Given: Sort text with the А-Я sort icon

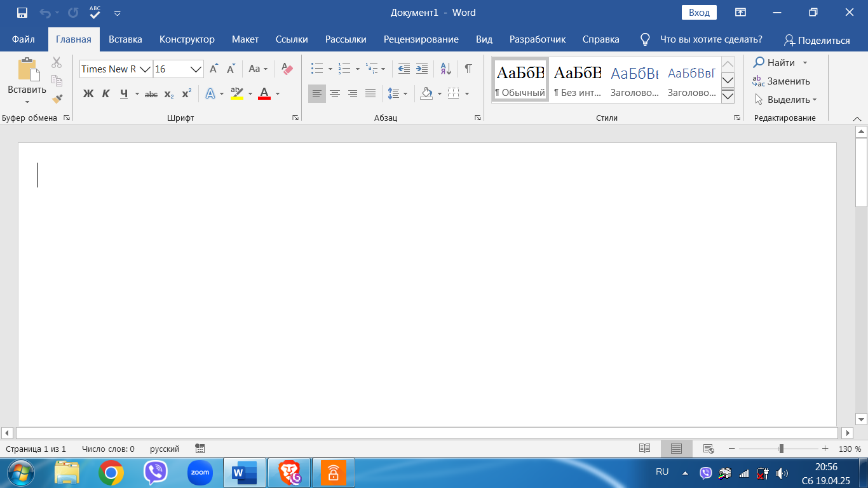Looking at the screenshot, I should 446,69.
